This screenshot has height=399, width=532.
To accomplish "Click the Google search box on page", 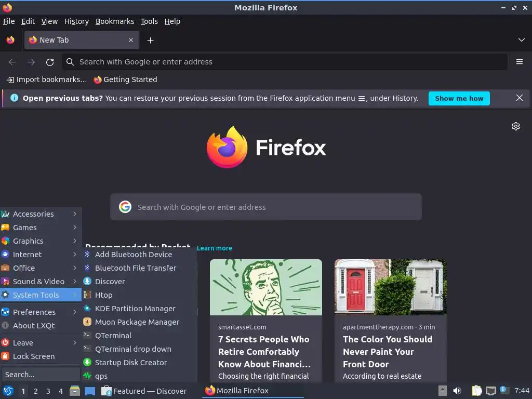I will click(x=266, y=207).
